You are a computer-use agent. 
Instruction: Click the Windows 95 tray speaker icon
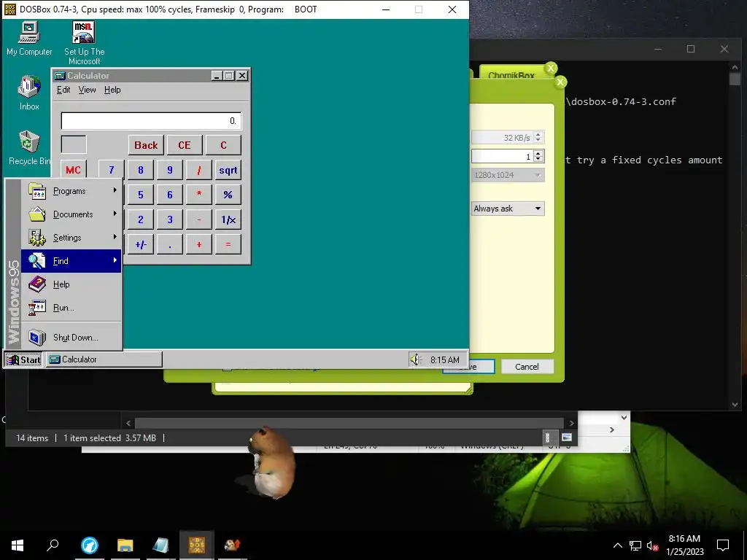pyautogui.click(x=416, y=359)
